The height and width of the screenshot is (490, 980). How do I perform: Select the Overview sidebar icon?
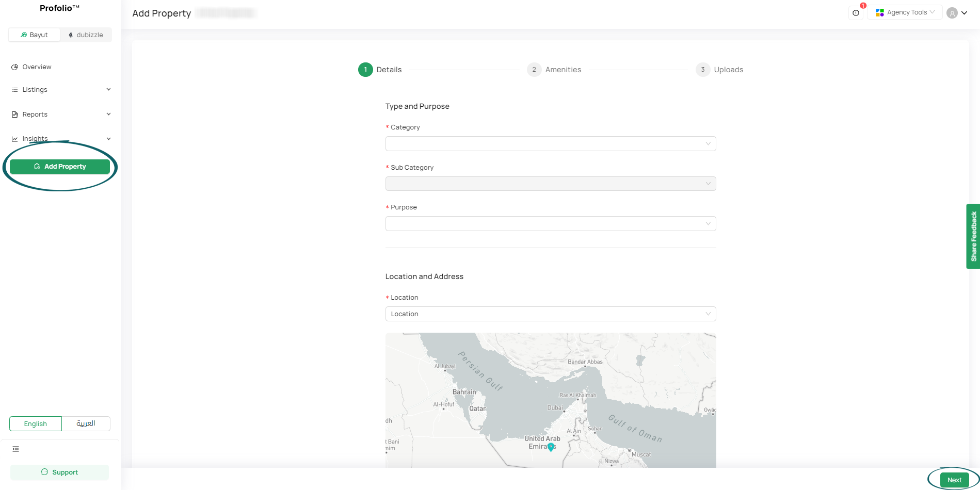(x=15, y=67)
